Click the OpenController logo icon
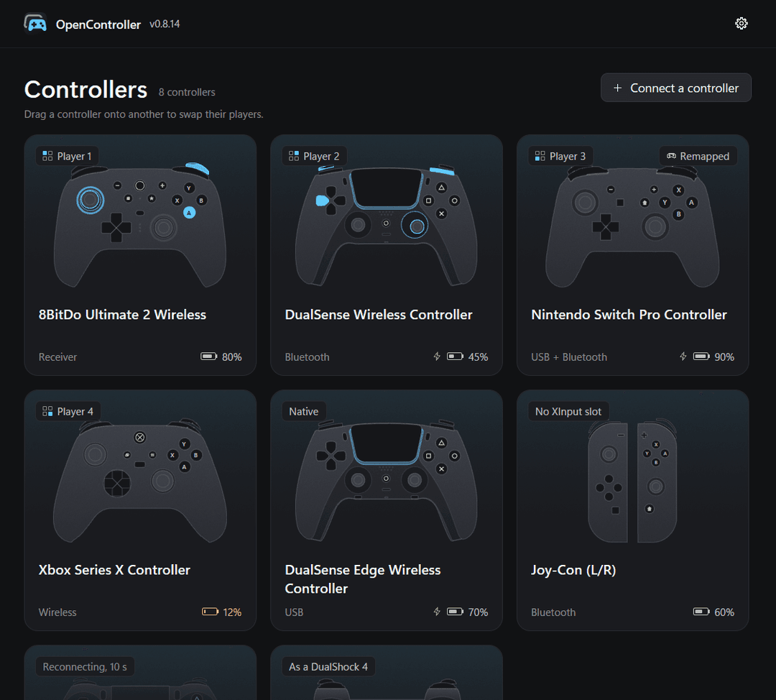 pos(36,23)
